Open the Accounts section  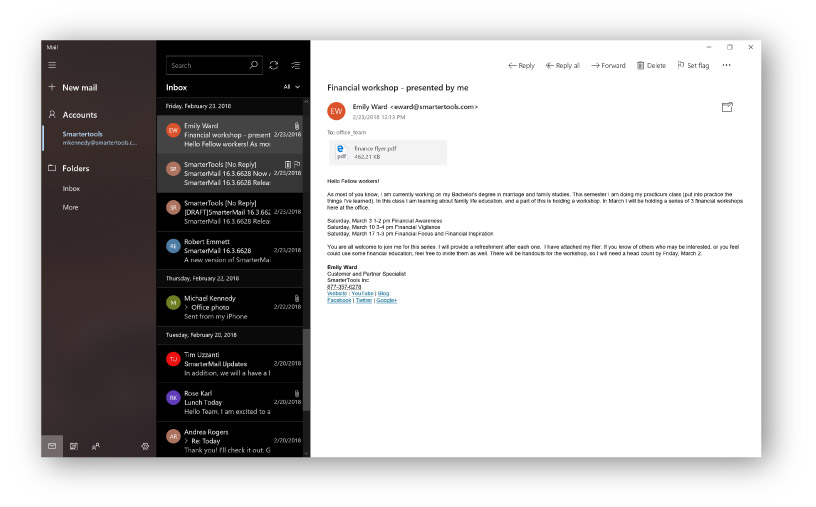tap(73, 115)
